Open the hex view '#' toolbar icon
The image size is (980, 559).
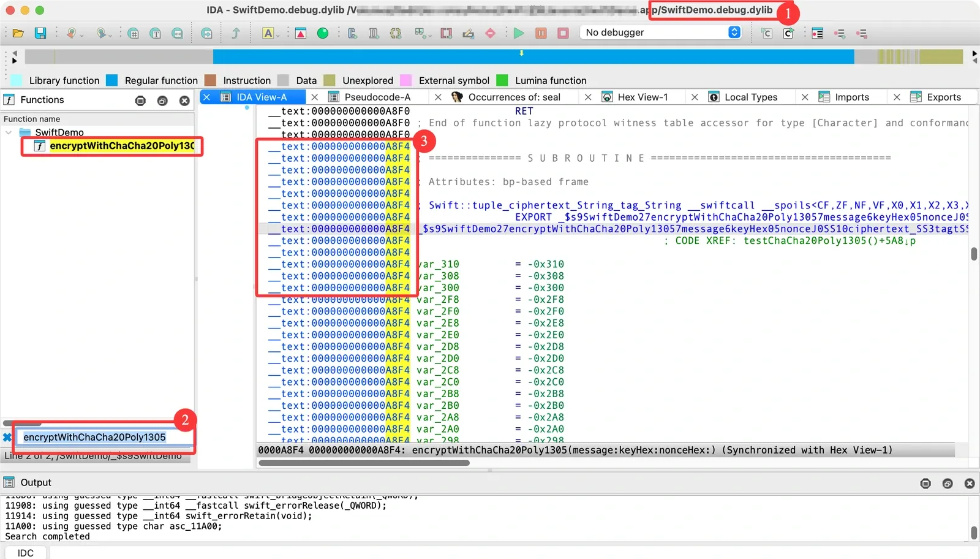click(x=134, y=33)
